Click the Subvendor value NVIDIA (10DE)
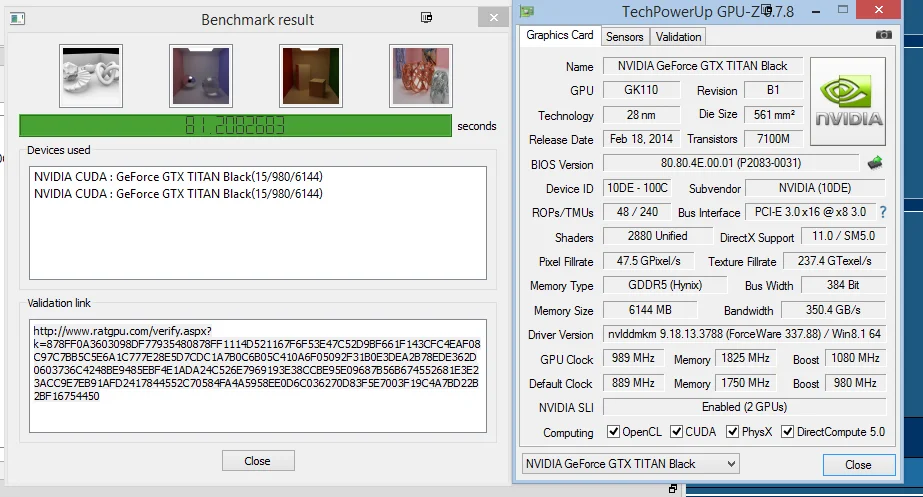The height and width of the screenshot is (497, 923). point(815,188)
